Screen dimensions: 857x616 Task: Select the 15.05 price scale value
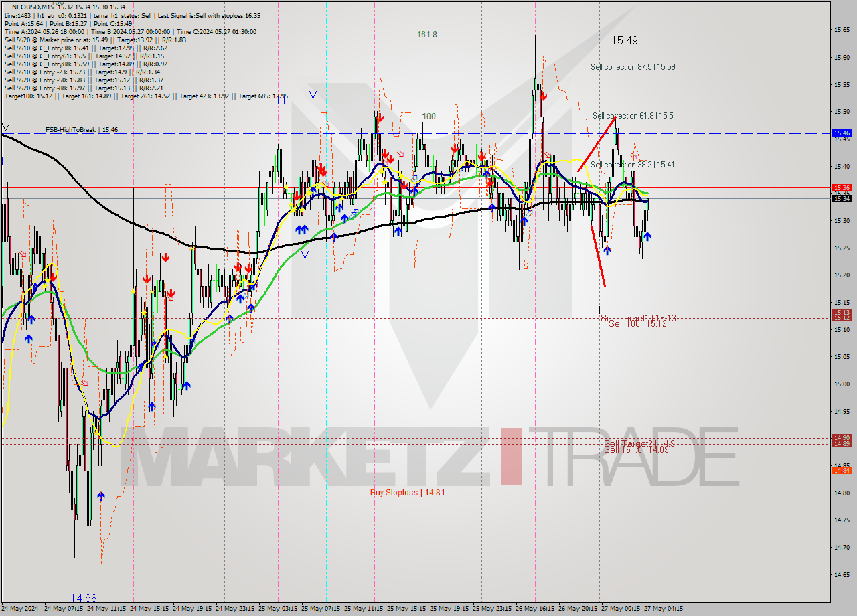click(842, 356)
